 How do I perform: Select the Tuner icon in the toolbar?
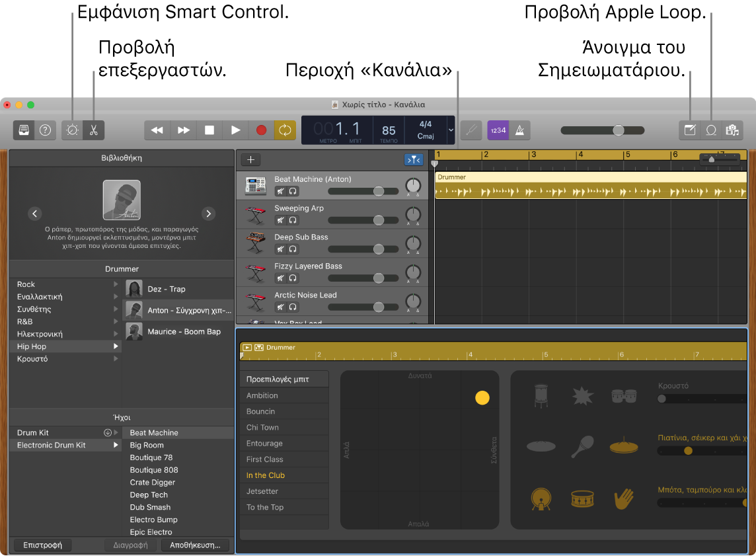(x=471, y=130)
